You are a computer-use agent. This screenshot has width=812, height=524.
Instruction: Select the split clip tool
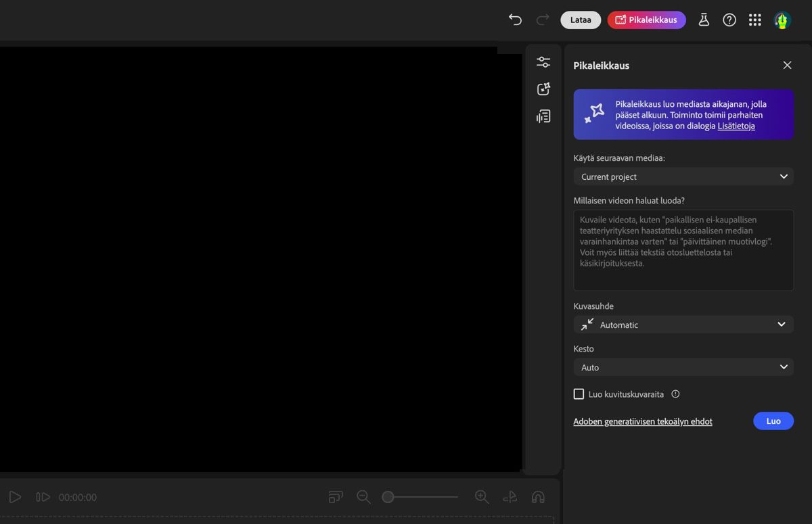tap(510, 496)
